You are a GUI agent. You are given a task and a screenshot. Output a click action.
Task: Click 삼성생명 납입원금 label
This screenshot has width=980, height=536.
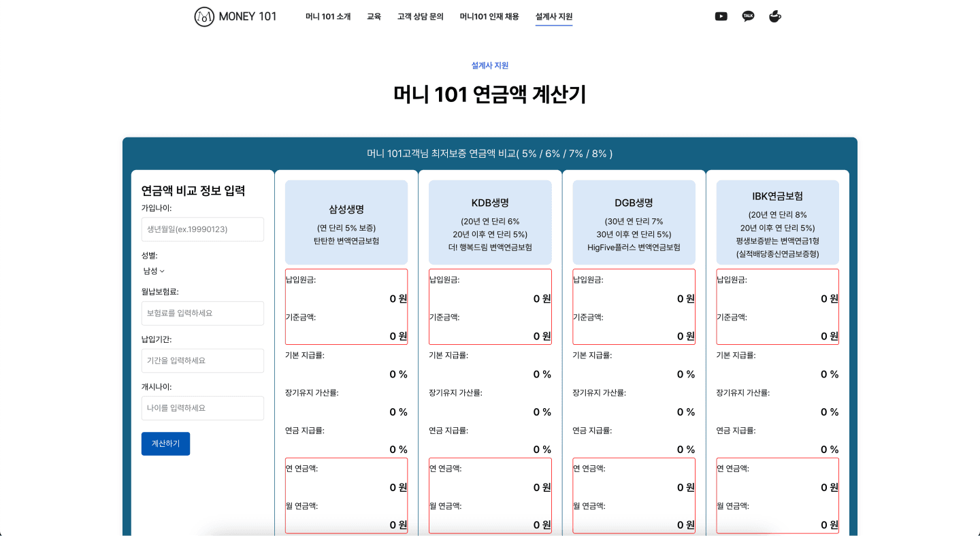coord(301,280)
